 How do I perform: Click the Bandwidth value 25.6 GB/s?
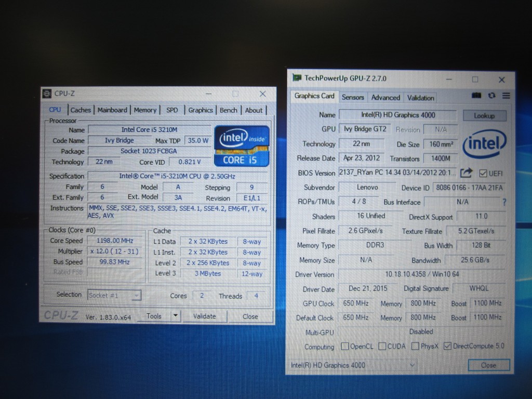[x=475, y=260]
